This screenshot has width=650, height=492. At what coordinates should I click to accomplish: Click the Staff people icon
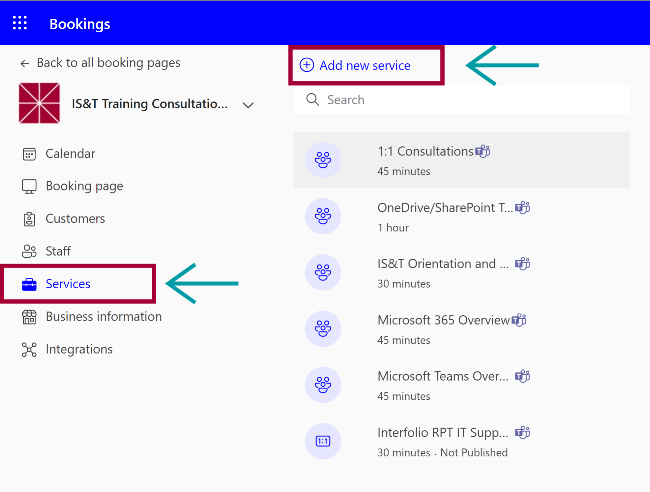[x=29, y=251]
